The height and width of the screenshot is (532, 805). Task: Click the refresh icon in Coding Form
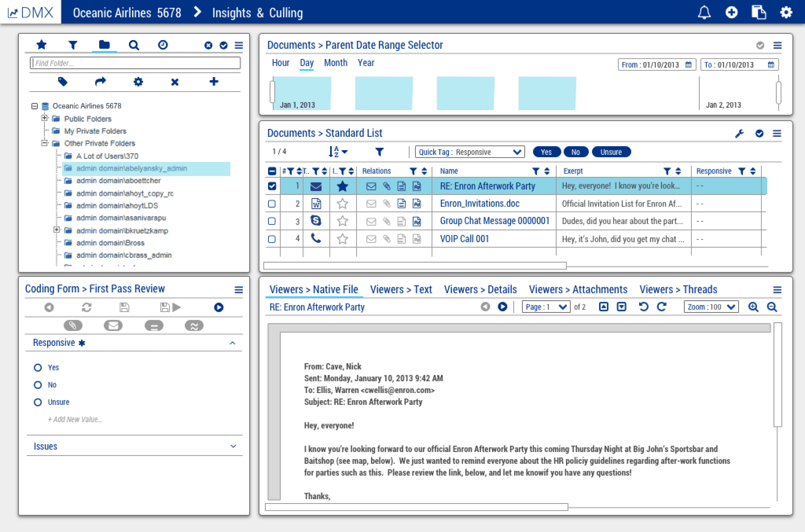87,307
